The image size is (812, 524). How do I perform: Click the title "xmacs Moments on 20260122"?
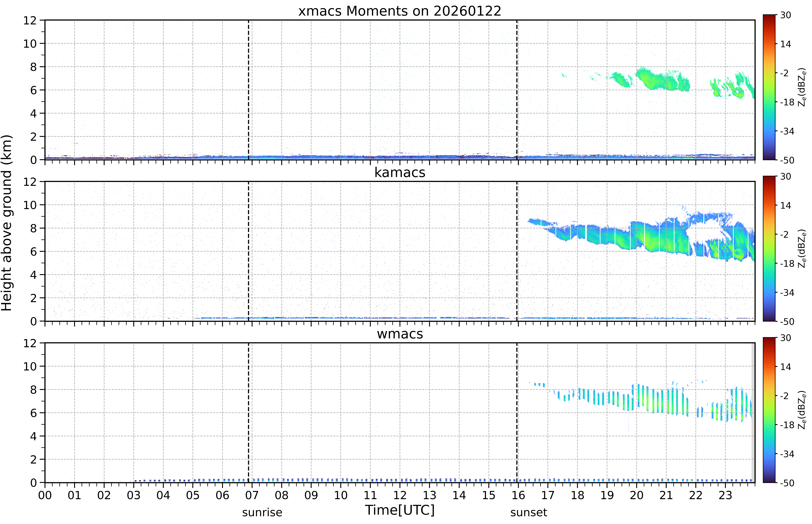[x=400, y=11]
